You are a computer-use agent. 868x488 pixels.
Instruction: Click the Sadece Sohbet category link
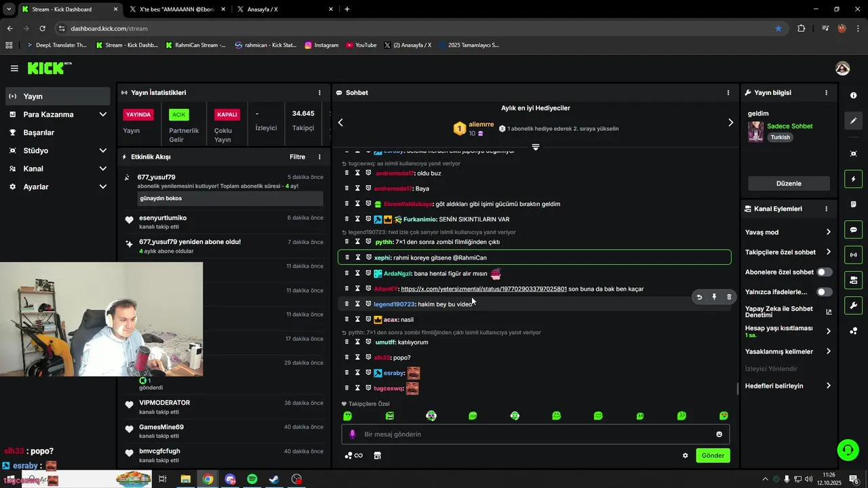789,126
